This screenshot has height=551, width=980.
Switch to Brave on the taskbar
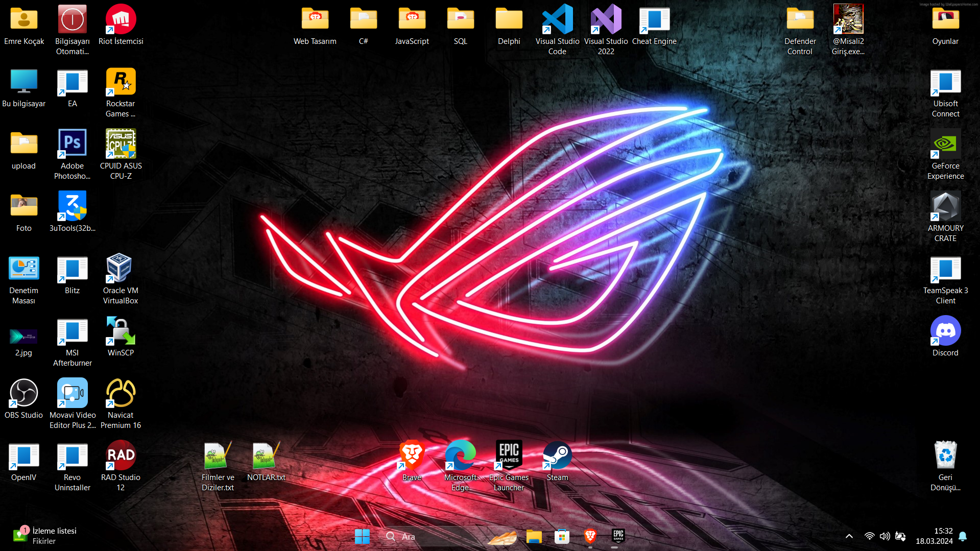click(590, 537)
